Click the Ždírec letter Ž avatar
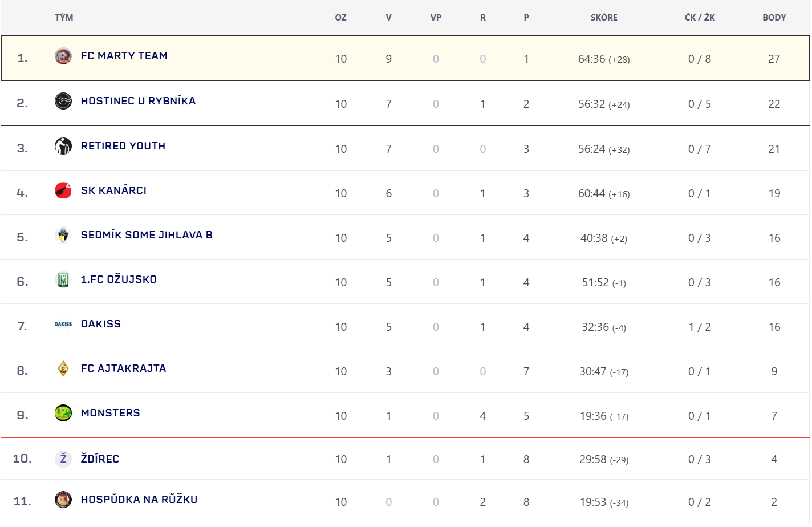812x527 pixels. [63, 459]
